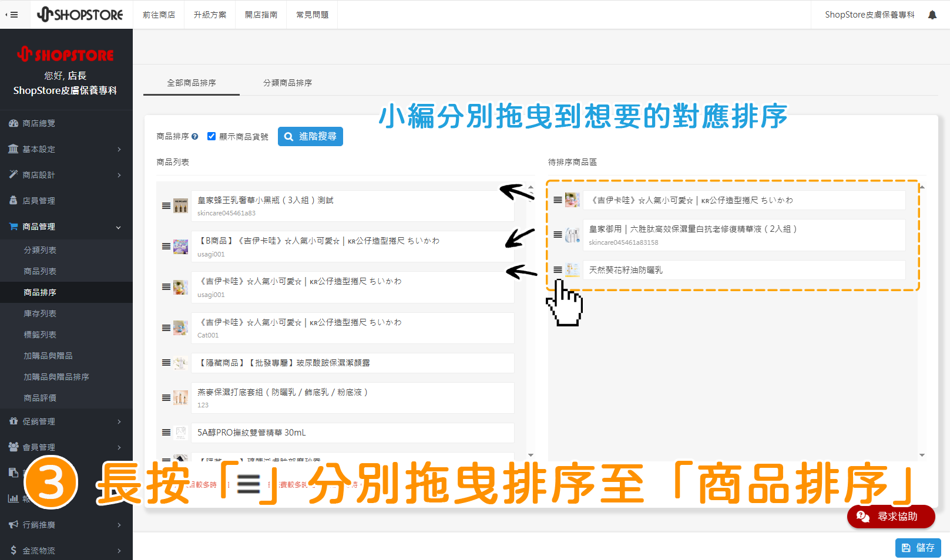Select 5A醇PRO撫紋雙管精華 30mL row
Screen dimensions: 950x560
pos(353,433)
